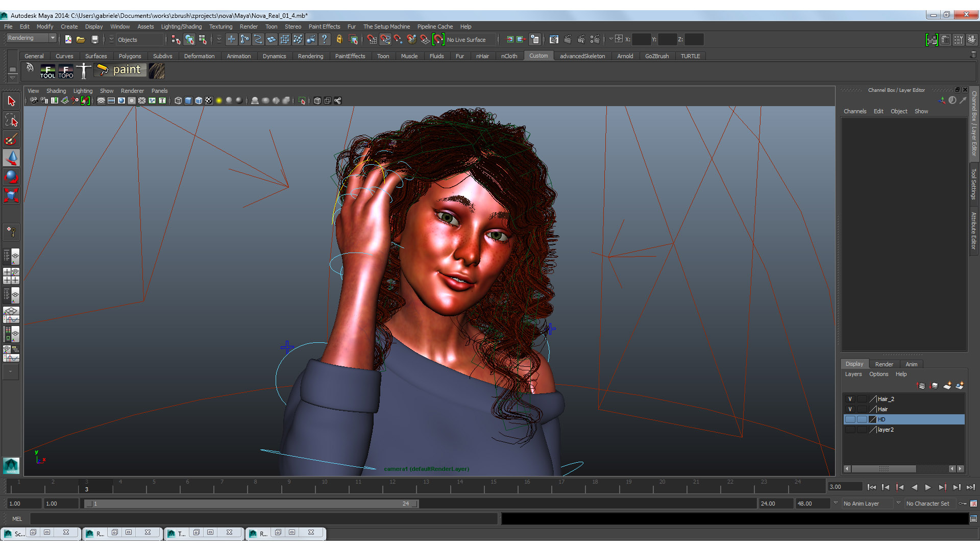Screen dimensions: 980x551
Task: Click the skeleton T-pose shelf icon
Action: click(x=84, y=71)
